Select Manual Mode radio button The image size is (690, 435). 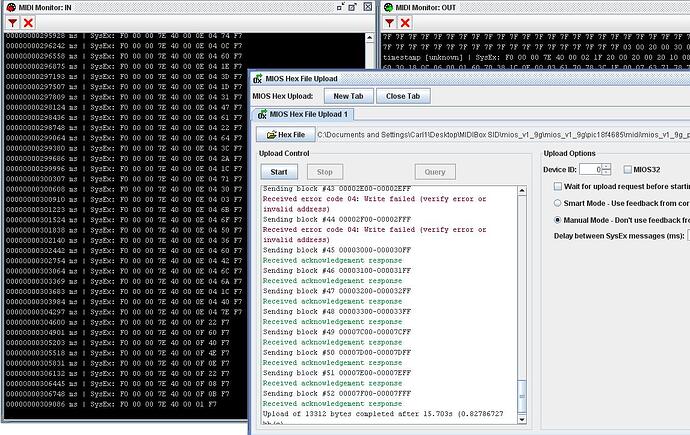(558, 220)
